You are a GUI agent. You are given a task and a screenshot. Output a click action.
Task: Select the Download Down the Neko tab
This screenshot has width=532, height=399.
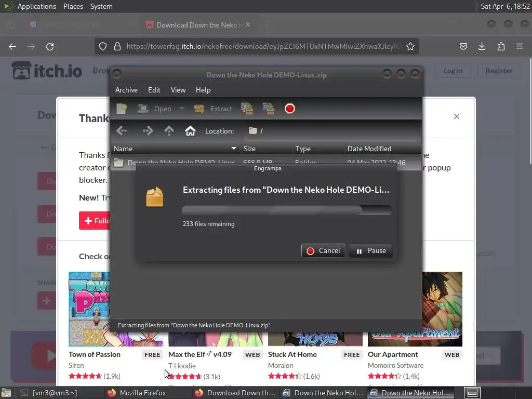[x=198, y=25]
